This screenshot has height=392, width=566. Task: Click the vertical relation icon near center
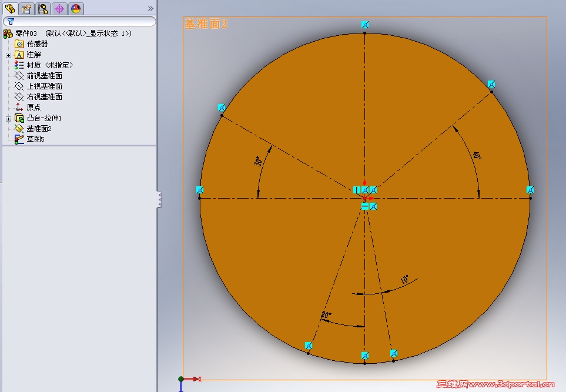[x=357, y=190]
